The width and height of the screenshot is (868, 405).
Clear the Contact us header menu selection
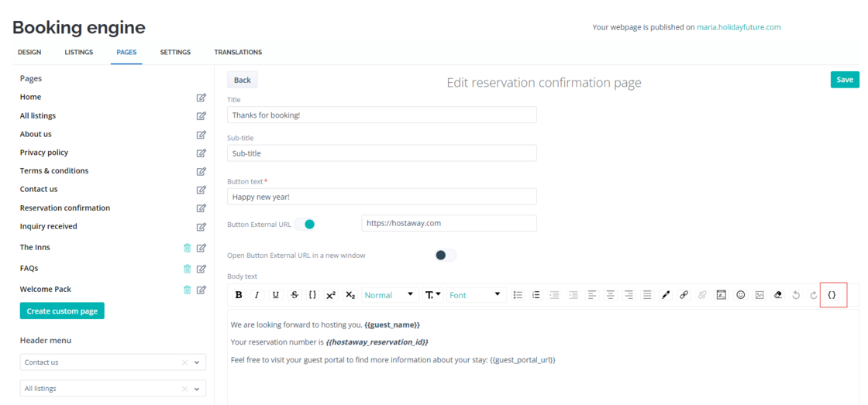pos(185,362)
